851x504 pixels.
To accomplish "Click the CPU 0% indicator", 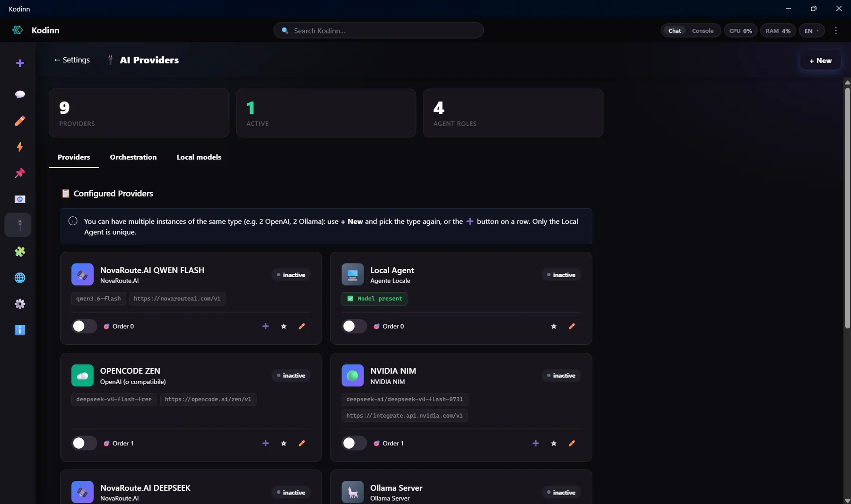I will tap(740, 31).
